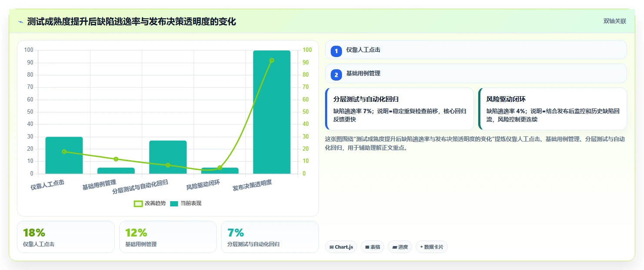
Task: Click the number 2 badge
Action: 336,74
